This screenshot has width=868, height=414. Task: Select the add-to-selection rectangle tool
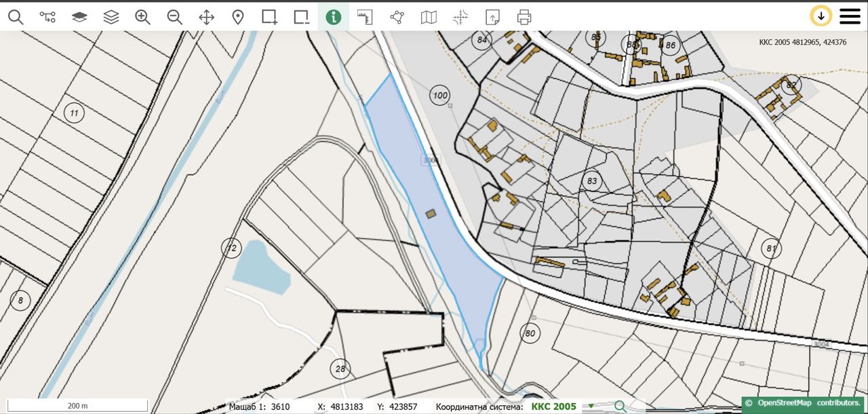[x=270, y=17]
